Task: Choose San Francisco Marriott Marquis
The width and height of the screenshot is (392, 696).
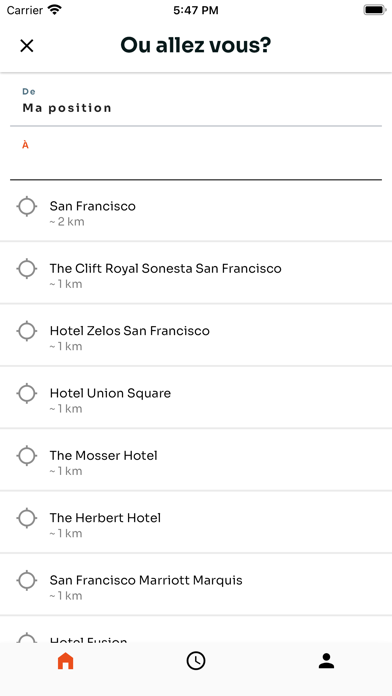Action: click(x=196, y=585)
